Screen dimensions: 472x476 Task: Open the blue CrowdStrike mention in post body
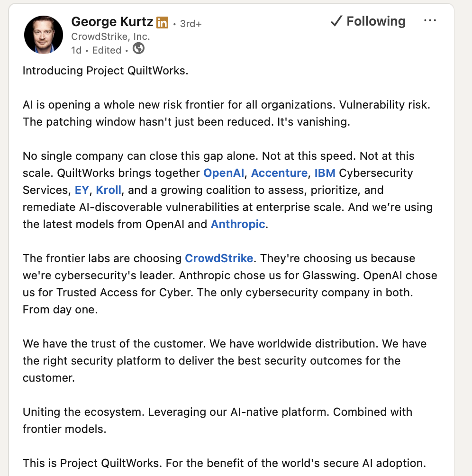tap(219, 258)
